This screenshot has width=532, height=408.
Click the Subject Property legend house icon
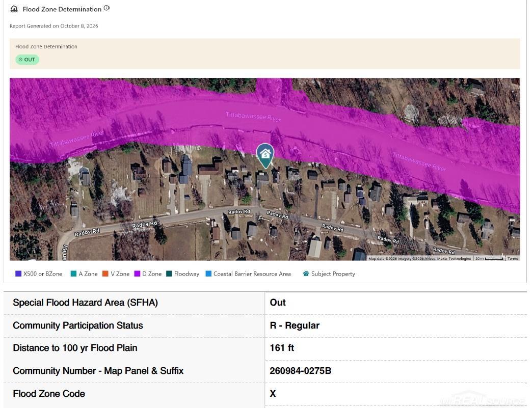point(306,274)
